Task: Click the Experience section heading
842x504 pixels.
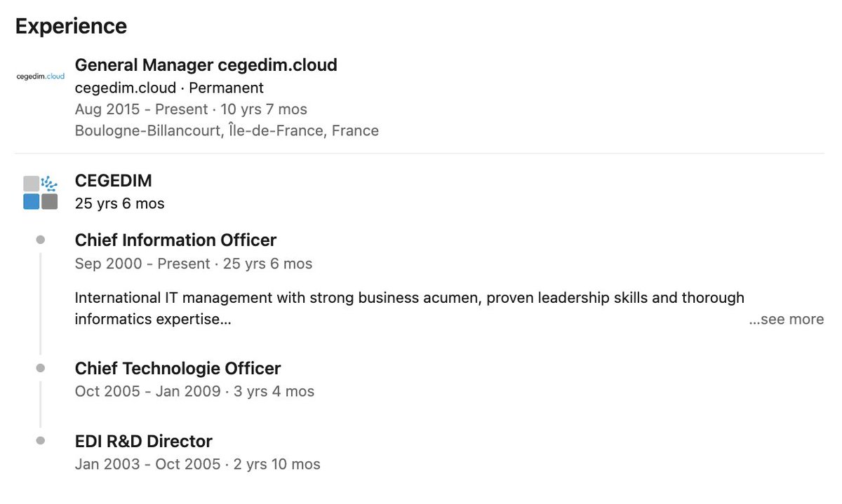Action: (x=71, y=26)
